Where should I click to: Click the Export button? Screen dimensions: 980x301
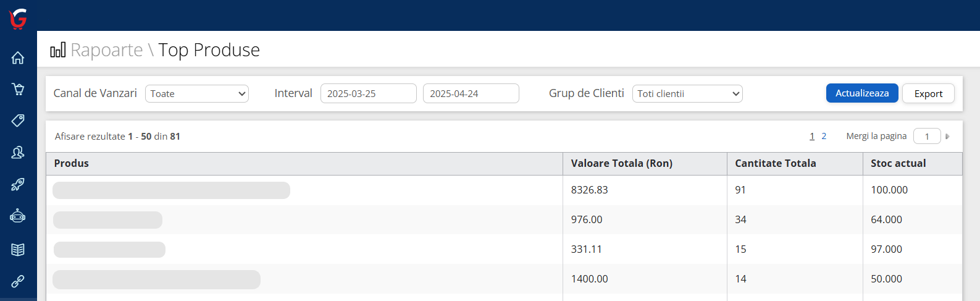(928, 94)
